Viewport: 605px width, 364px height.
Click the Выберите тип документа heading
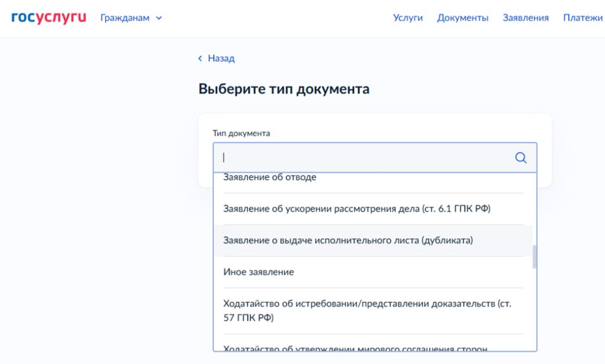coord(284,89)
